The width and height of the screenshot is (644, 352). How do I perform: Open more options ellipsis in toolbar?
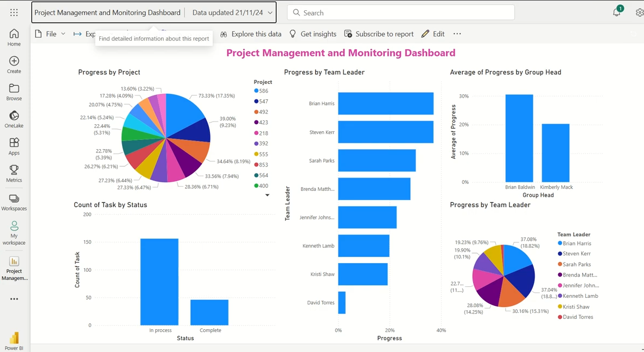point(457,34)
